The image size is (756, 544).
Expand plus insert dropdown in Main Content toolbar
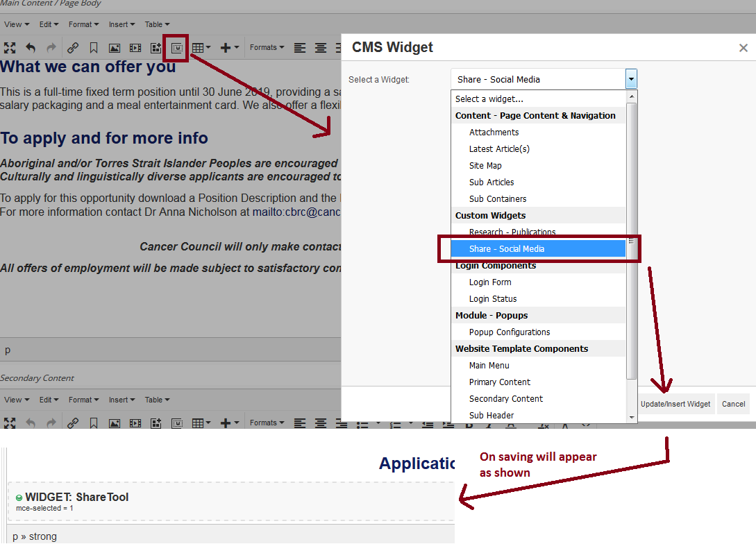(x=229, y=48)
